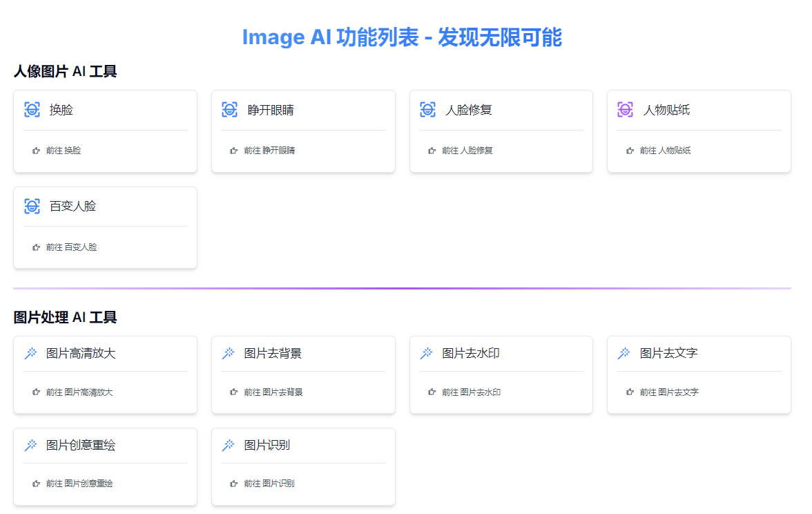The image size is (812, 514).
Task: Click the wand icon next to 图片去水印
Action: click(427, 354)
